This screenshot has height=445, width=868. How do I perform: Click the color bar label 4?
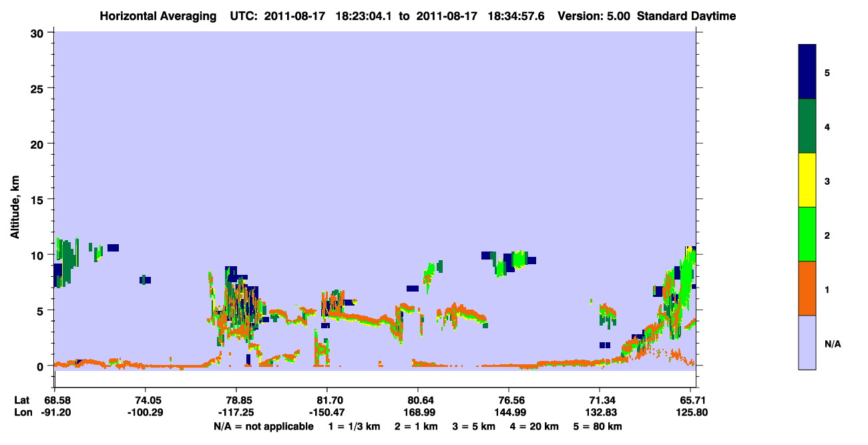[x=827, y=126]
